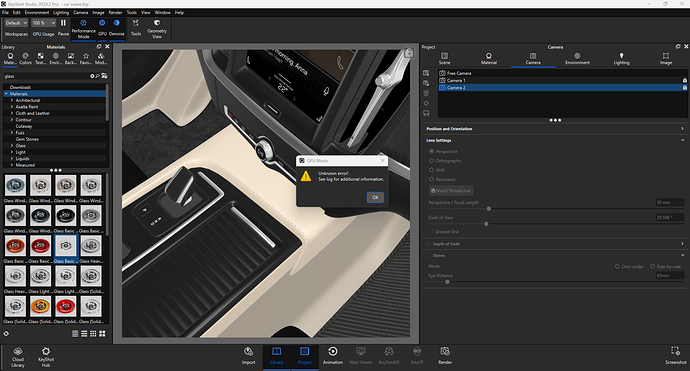The image size is (690, 371).
Task: Toggle Performance Mode
Action: (84, 29)
